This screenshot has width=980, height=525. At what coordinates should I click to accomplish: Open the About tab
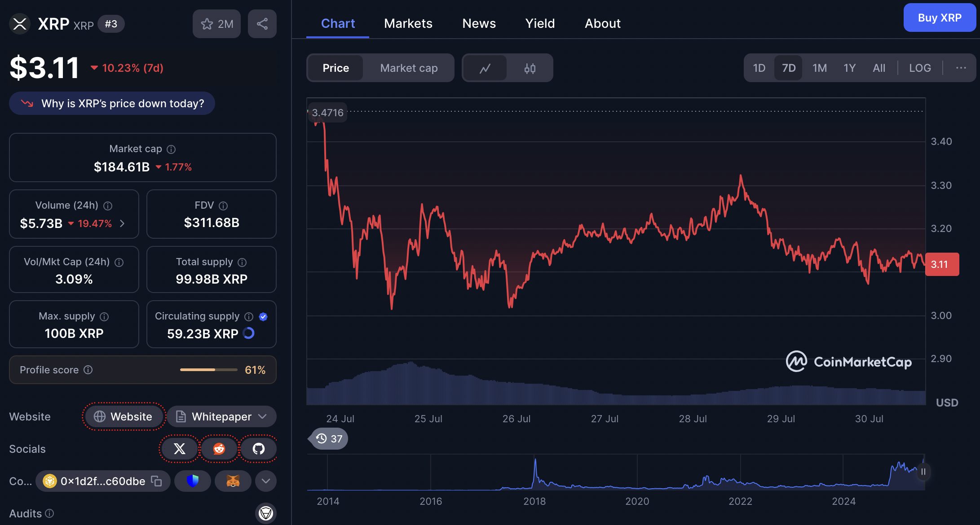pos(603,23)
